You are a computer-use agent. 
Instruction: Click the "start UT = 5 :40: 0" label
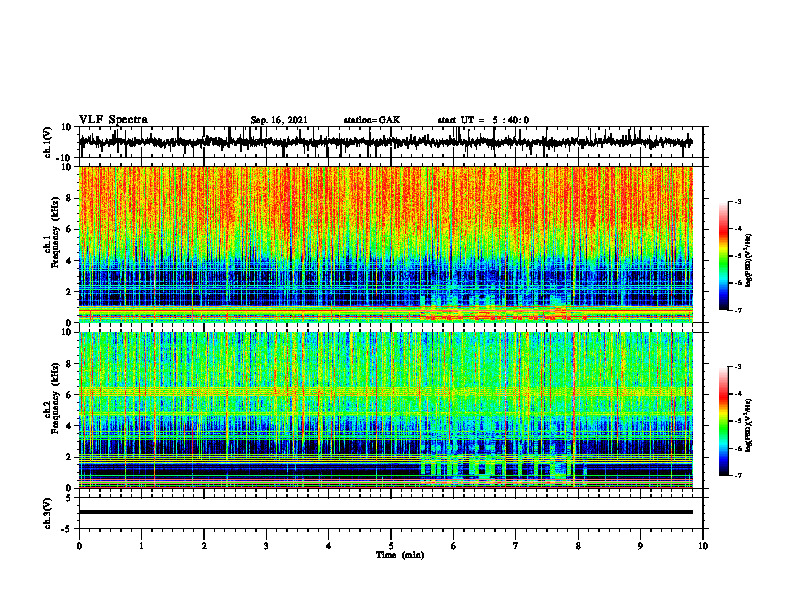pyautogui.click(x=483, y=120)
